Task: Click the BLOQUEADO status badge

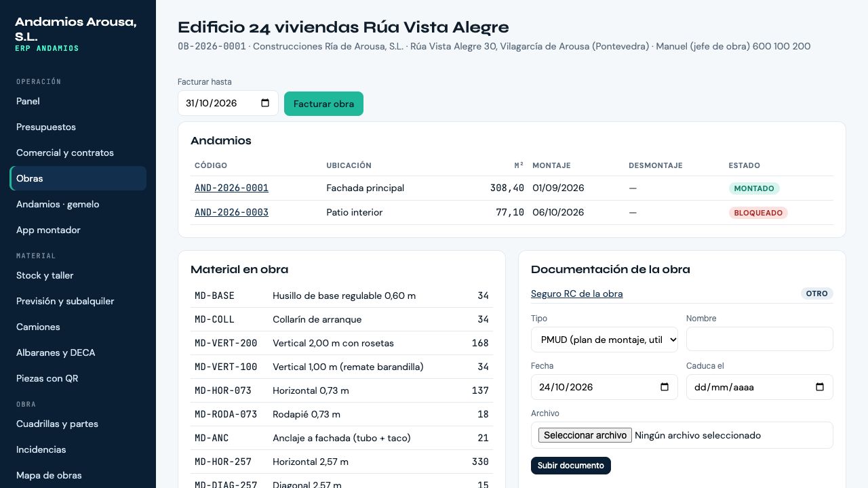Action: coord(758,213)
